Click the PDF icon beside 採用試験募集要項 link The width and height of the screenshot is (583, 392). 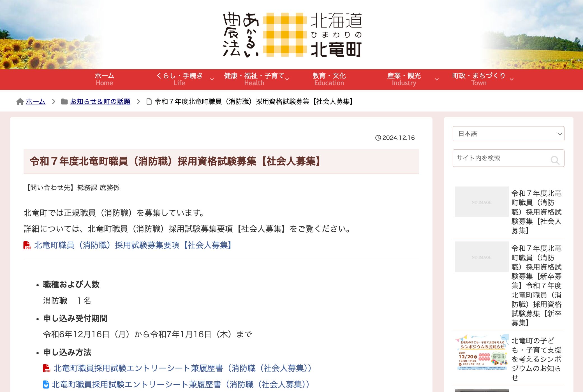27,245
